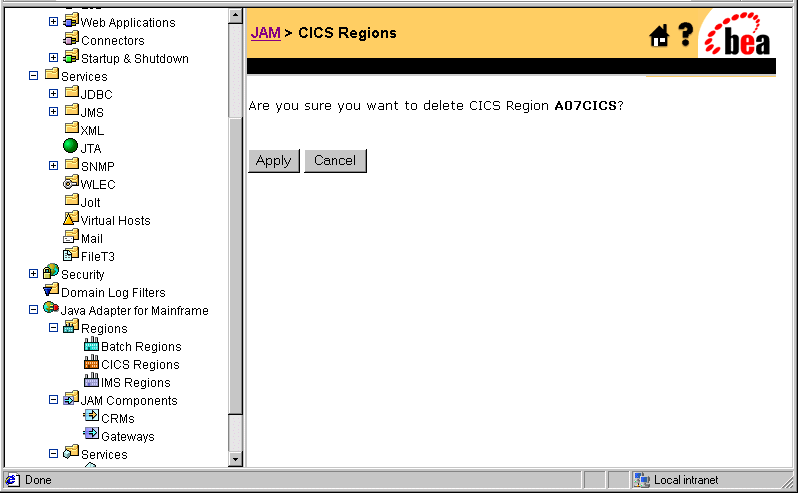Click the SNMP folder icon
The width and height of the screenshot is (798, 493).
pos(72,163)
